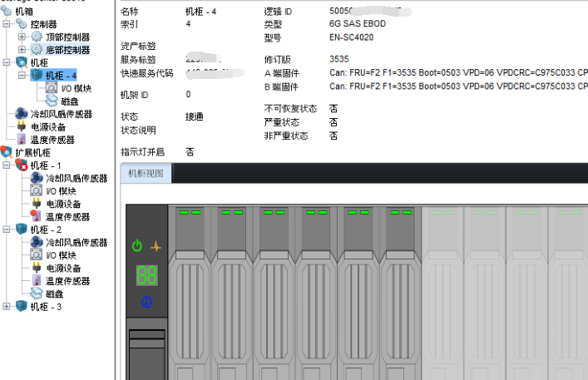Collapse the 机柜 - 1 expansion node
The width and height of the screenshot is (588, 380).
(8, 165)
